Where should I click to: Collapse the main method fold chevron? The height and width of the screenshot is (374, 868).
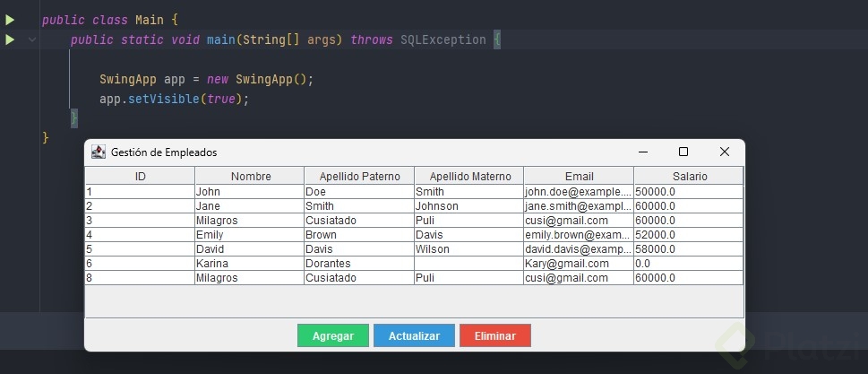coord(32,39)
